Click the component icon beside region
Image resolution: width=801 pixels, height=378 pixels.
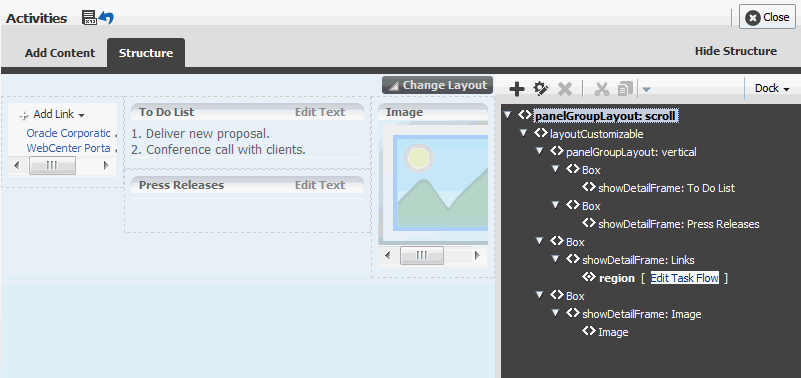click(x=589, y=277)
